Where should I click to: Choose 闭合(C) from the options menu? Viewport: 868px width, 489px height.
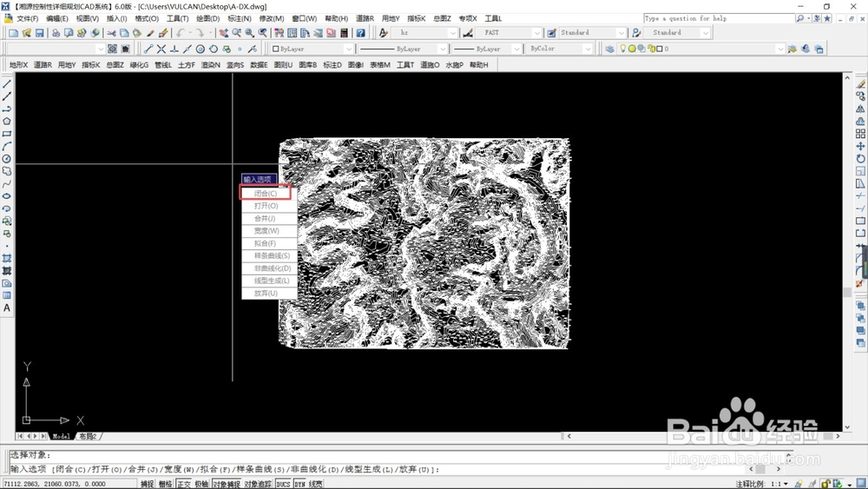[266, 194]
